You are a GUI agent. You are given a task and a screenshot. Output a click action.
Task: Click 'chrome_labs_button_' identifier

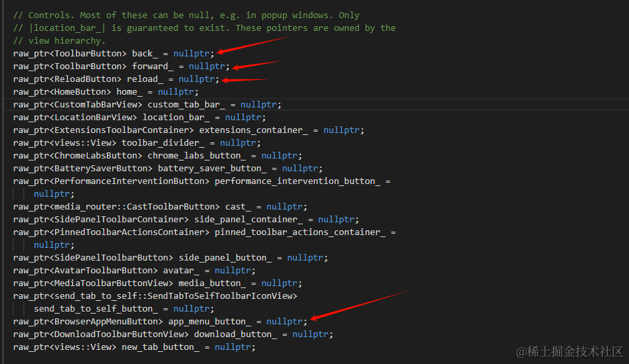tap(197, 156)
